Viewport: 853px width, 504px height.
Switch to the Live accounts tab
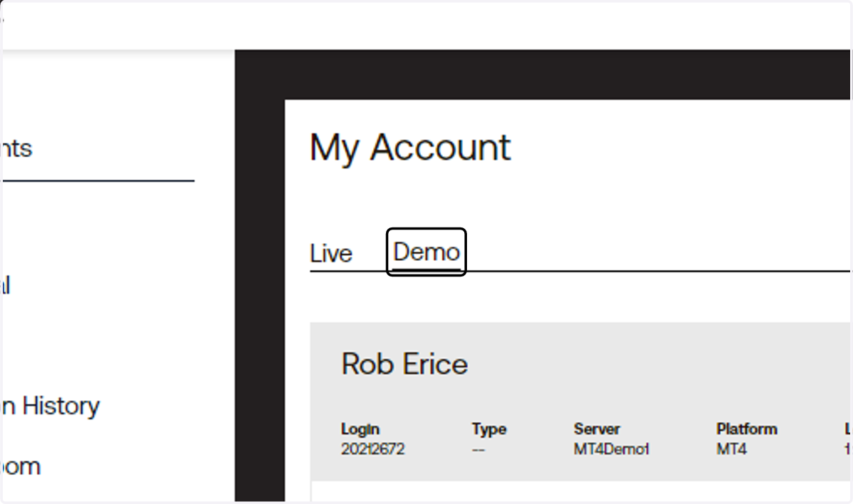pos(331,254)
